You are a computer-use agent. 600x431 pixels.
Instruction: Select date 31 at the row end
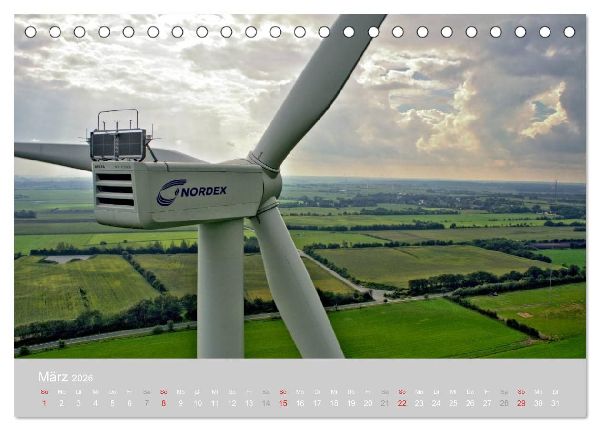tap(555, 403)
